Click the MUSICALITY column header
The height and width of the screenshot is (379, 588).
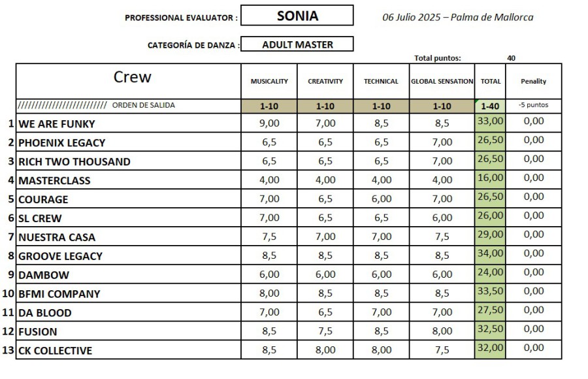[269, 82]
